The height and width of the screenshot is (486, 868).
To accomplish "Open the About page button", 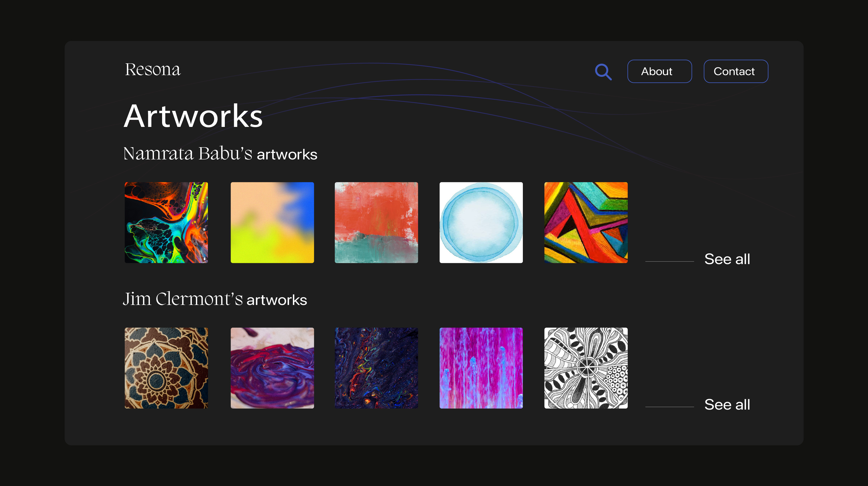I will pos(659,71).
